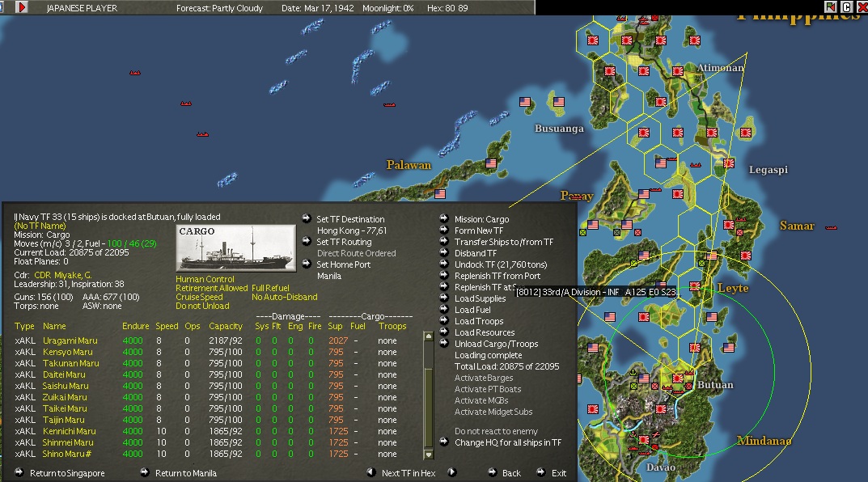
Task: Click the arrow icon beside Set TF Routing
Action: (307, 241)
